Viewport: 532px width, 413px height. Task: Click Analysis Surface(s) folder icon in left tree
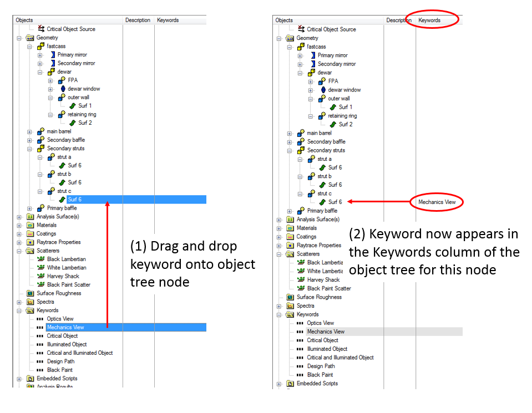31,217
